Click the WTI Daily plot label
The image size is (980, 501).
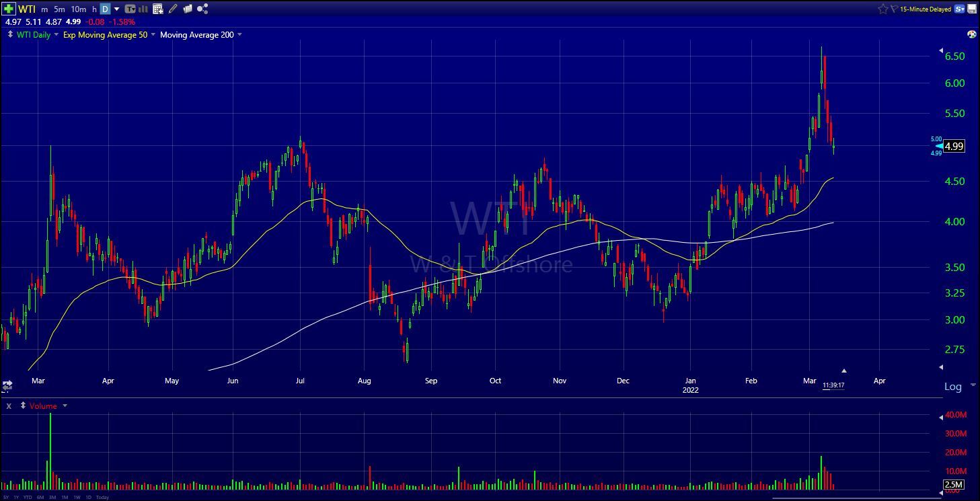pos(34,34)
